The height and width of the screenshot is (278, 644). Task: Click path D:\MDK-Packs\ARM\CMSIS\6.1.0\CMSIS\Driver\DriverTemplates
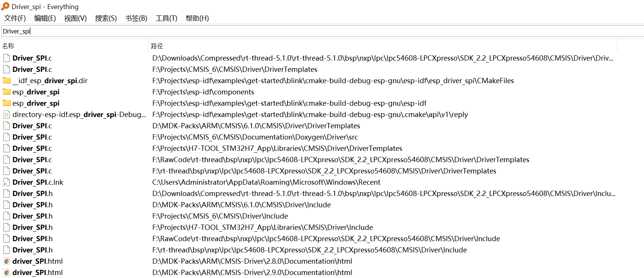[x=256, y=126]
